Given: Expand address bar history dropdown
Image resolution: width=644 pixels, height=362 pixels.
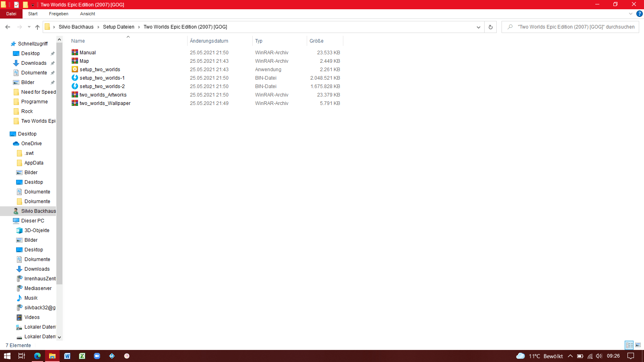Looking at the screenshot, I should coord(478,27).
